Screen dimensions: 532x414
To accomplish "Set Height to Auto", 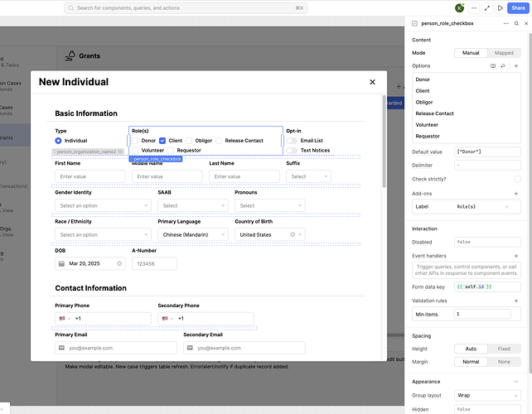I will pos(471,349).
